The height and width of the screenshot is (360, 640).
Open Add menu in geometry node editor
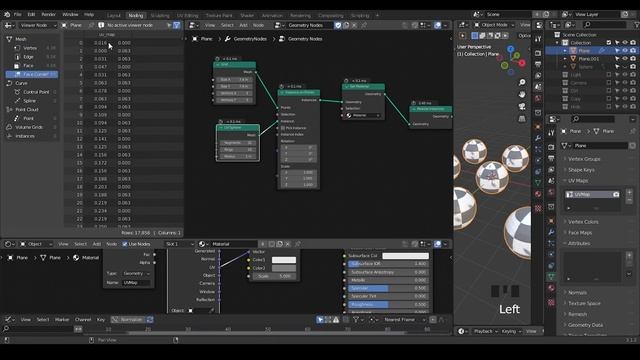[243, 25]
